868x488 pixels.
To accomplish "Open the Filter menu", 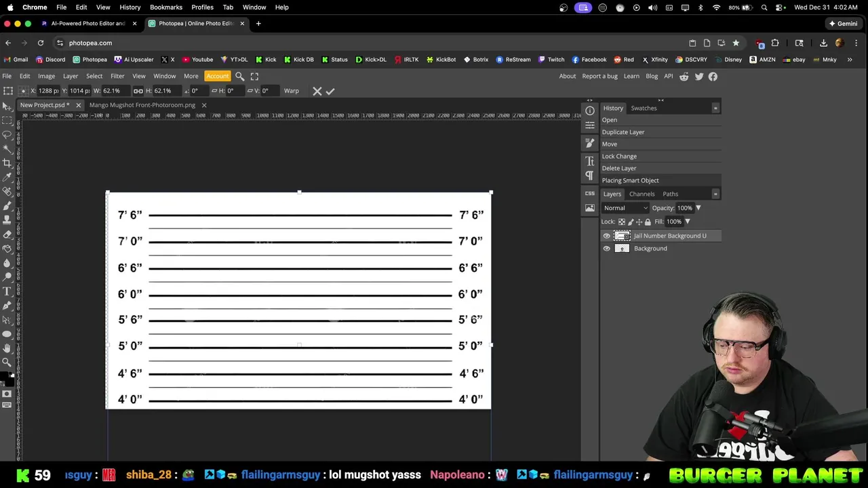I will [117, 77].
